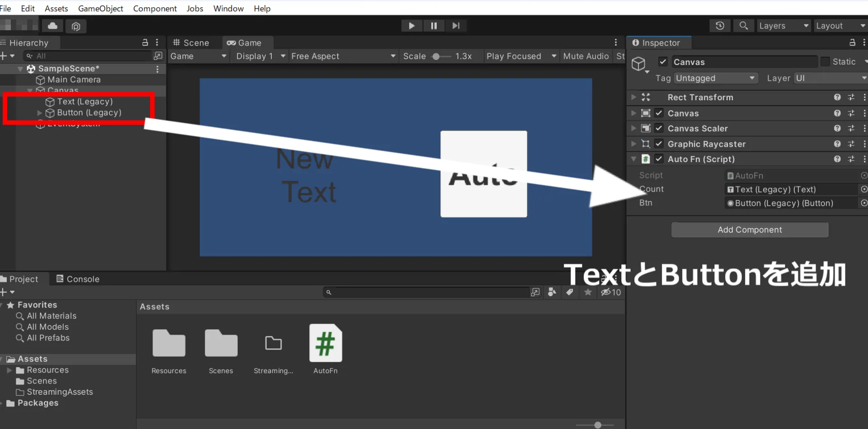
Task: Open the Free Aspect dropdown
Action: [x=343, y=56]
